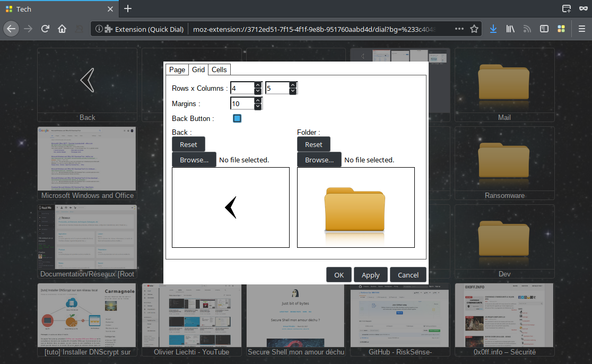Cancel the settings dialog
Viewport: 592px width, 364px height.
click(408, 275)
